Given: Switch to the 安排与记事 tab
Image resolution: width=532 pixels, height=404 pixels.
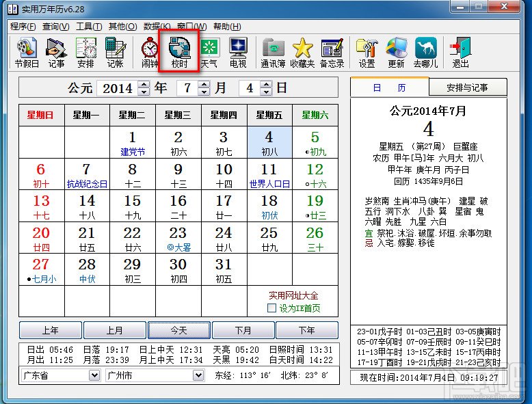Looking at the screenshot, I should click(x=468, y=87).
